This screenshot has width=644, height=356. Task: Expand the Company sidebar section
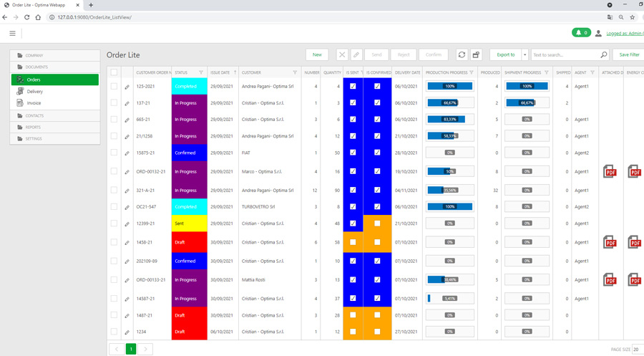(55, 55)
